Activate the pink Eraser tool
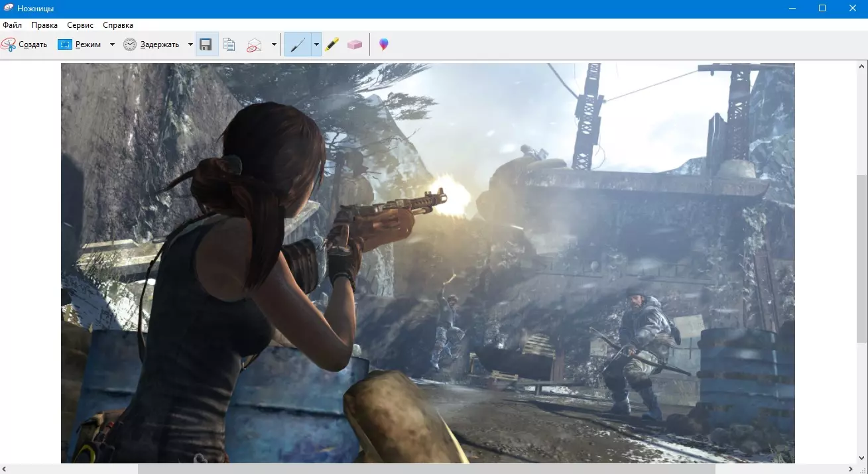 coord(355,44)
